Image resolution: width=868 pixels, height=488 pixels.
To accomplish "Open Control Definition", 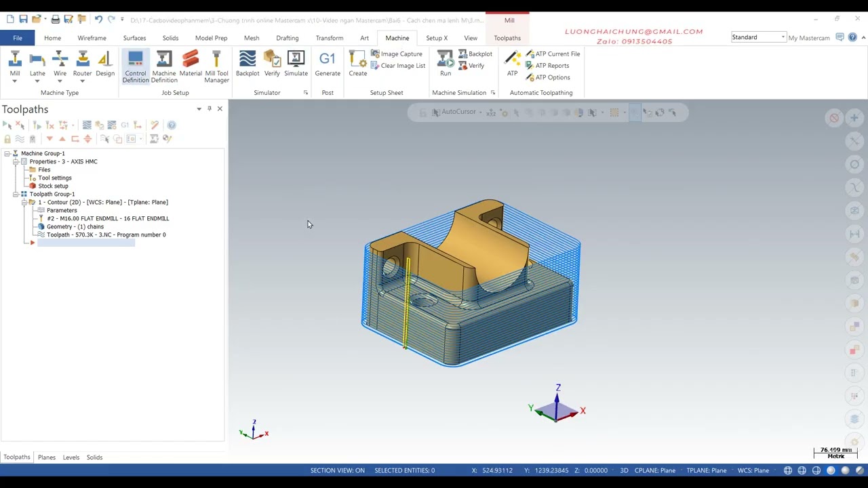I will click(x=136, y=67).
